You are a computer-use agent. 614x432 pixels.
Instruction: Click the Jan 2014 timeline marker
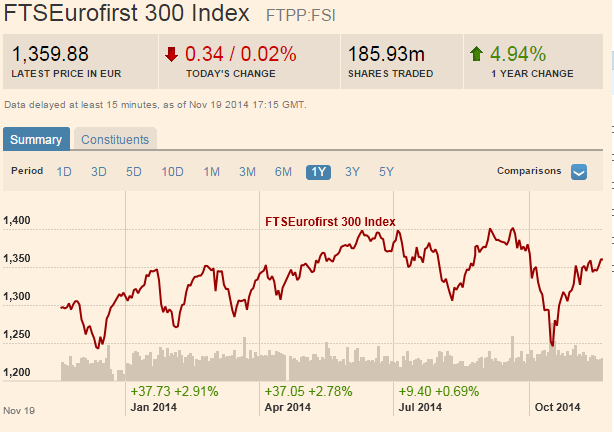tap(153, 408)
